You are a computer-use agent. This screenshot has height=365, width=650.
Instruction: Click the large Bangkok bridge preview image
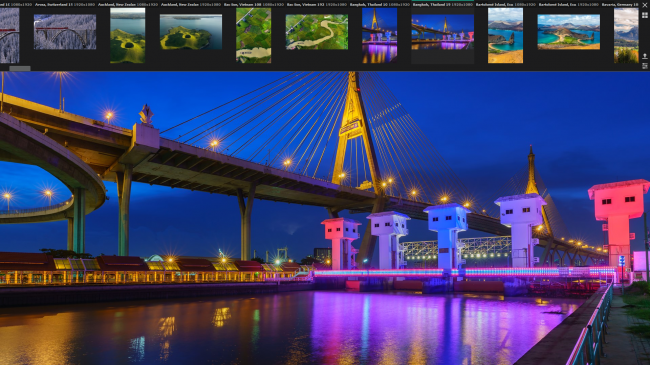click(325, 218)
